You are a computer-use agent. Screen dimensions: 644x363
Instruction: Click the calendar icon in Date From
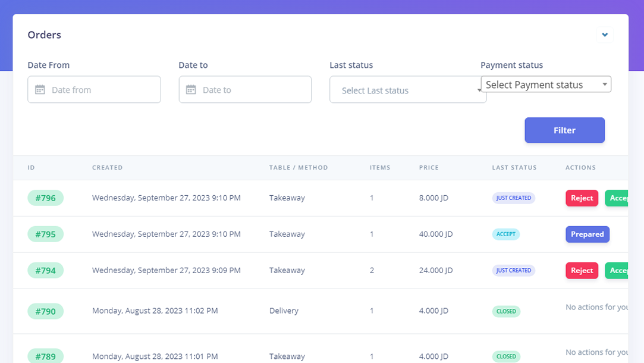click(x=40, y=90)
